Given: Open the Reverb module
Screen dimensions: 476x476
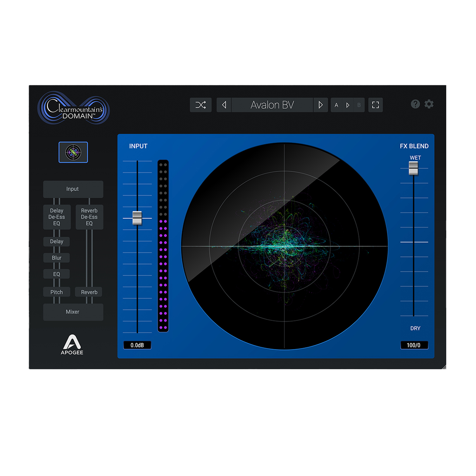Looking at the screenshot, I should (x=89, y=292).
